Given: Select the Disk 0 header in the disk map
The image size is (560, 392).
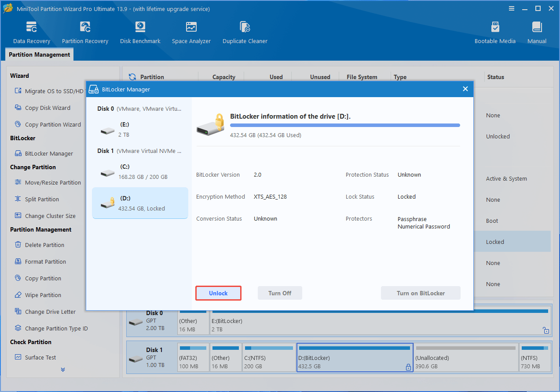Looking at the screenshot, I should pyautogui.click(x=151, y=321).
